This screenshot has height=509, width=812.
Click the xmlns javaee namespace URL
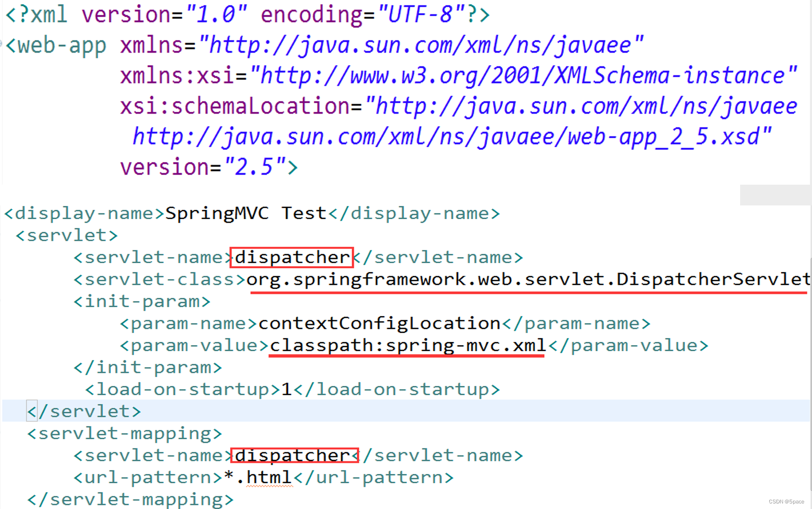point(421,46)
